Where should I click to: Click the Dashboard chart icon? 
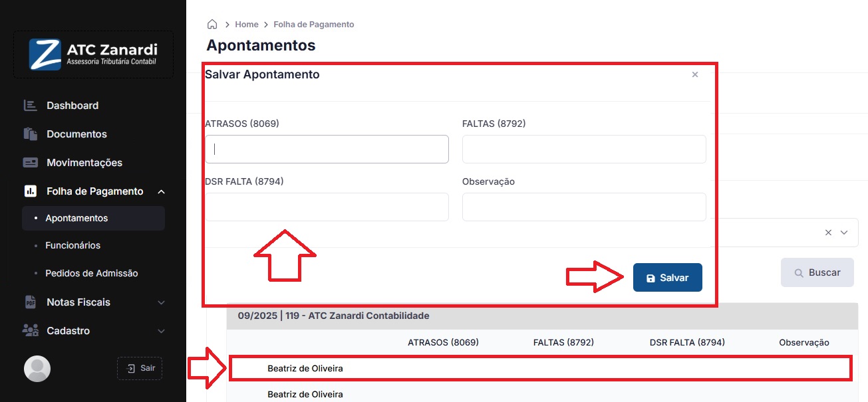tap(30, 106)
